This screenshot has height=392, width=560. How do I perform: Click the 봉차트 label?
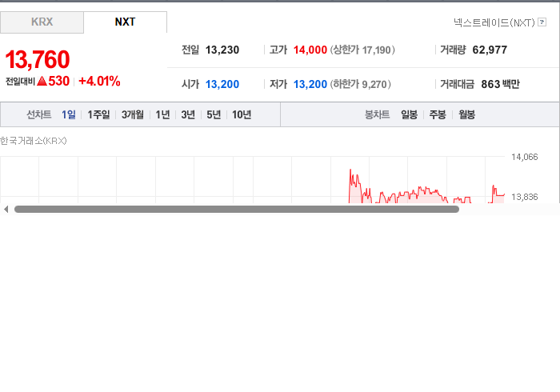(377, 114)
